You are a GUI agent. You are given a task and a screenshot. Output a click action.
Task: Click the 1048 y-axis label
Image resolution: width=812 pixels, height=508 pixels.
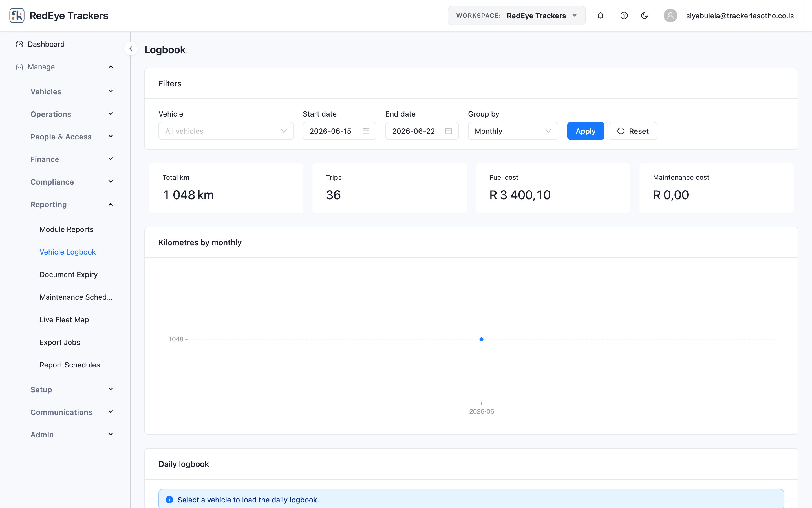pos(175,339)
